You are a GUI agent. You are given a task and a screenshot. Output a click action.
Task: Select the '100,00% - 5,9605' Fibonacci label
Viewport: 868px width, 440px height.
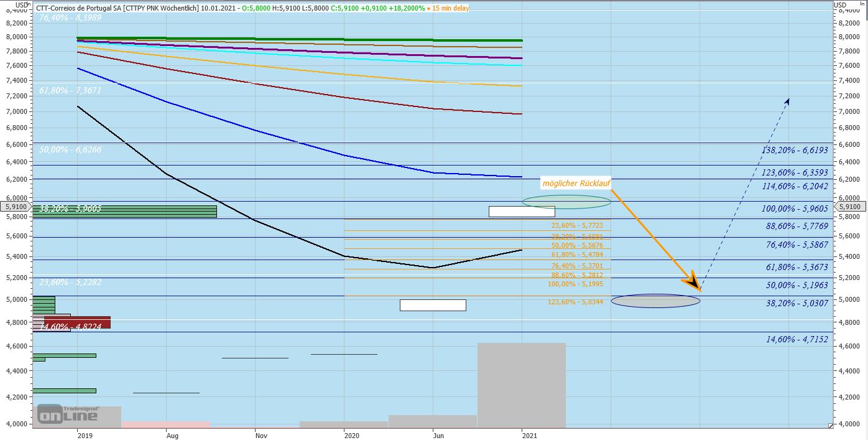point(795,209)
